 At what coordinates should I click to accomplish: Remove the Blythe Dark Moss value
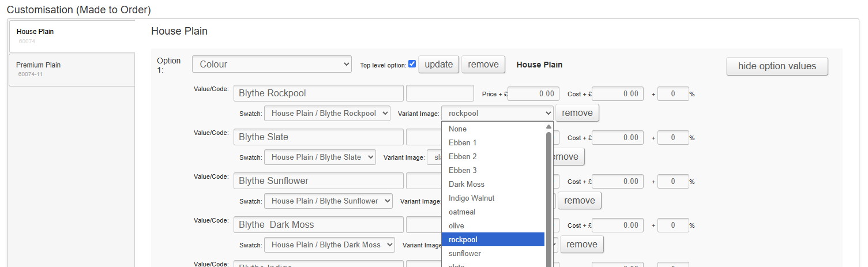click(581, 245)
